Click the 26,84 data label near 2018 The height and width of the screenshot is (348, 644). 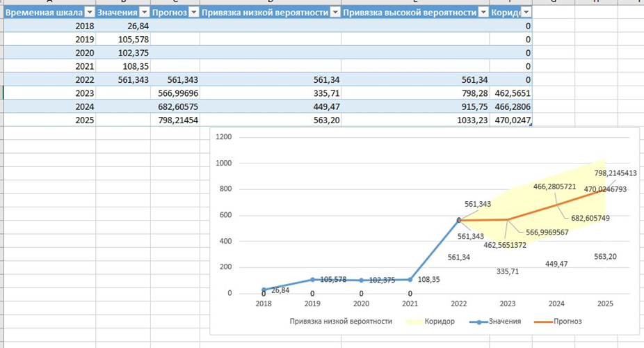(281, 290)
